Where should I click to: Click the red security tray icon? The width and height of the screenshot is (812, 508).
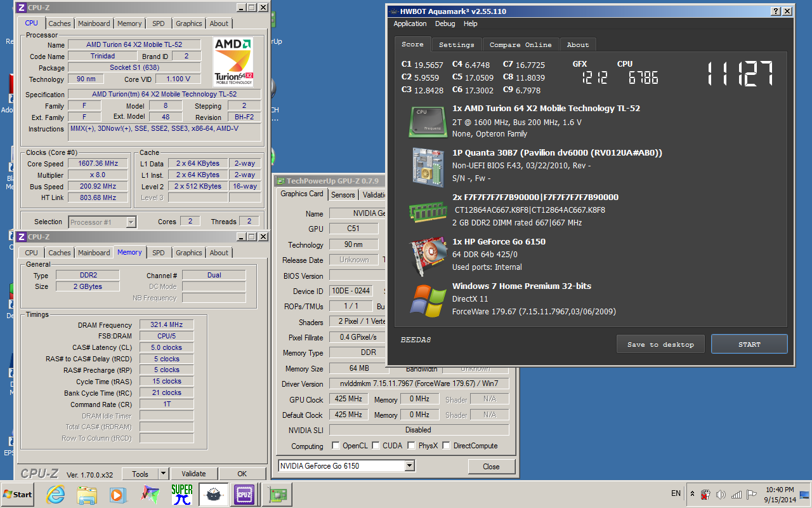coord(705,495)
